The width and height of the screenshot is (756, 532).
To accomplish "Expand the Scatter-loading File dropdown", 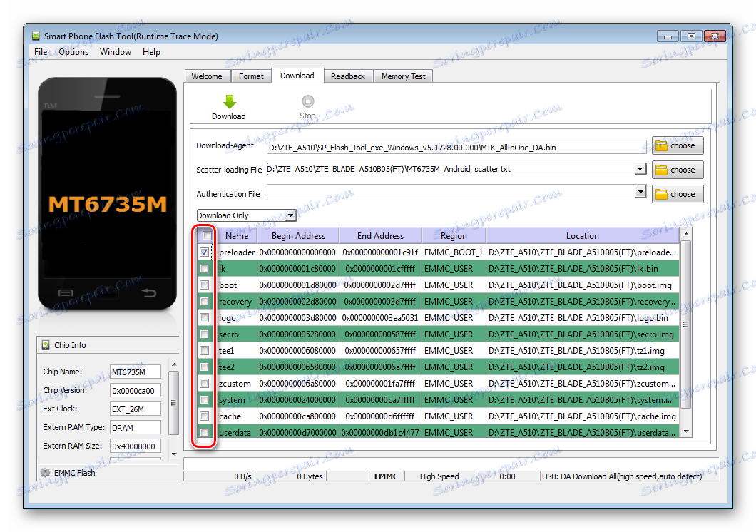I will (640, 169).
